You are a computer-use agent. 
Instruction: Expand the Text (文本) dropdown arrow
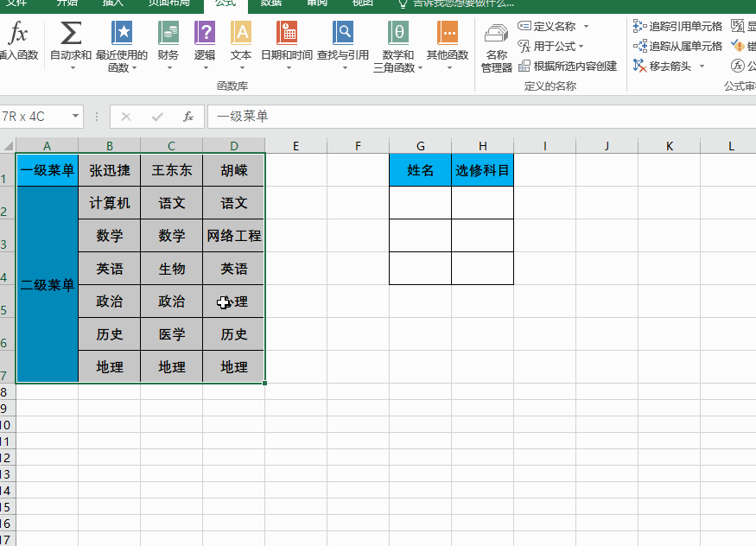[x=242, y=68]
